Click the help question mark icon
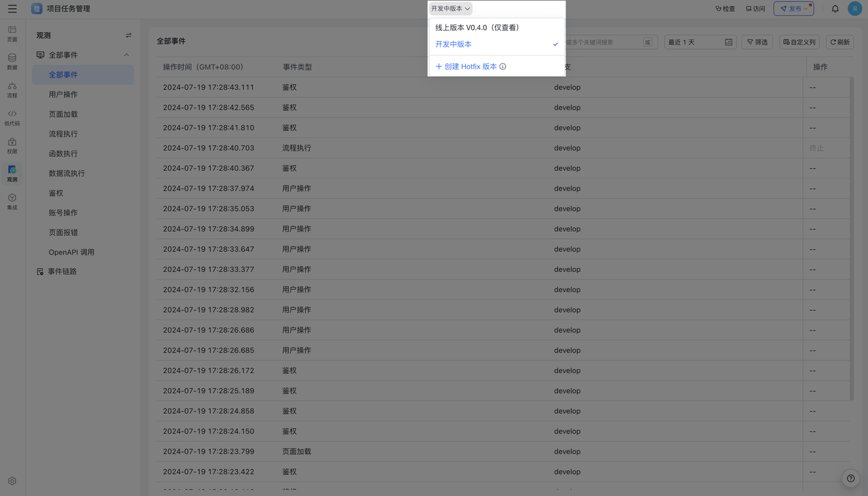 851,478
